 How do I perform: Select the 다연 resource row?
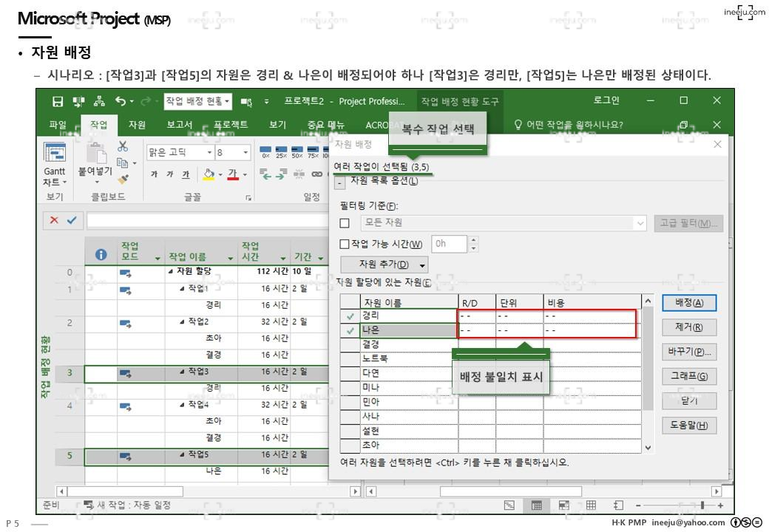coord(490,373)
